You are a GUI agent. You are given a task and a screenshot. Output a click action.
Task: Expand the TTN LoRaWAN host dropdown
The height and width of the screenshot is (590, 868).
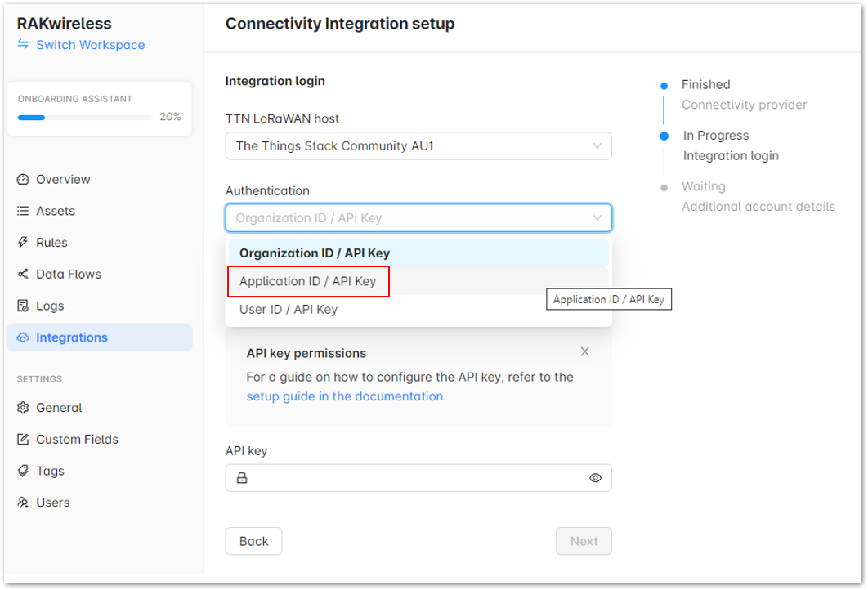(597, 146)
